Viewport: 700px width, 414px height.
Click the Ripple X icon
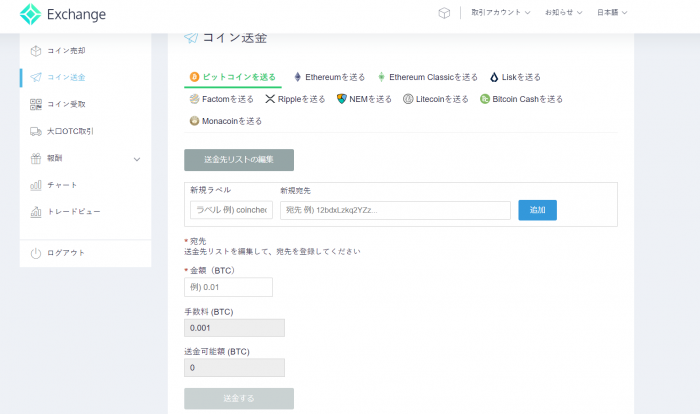pos(270,99)
